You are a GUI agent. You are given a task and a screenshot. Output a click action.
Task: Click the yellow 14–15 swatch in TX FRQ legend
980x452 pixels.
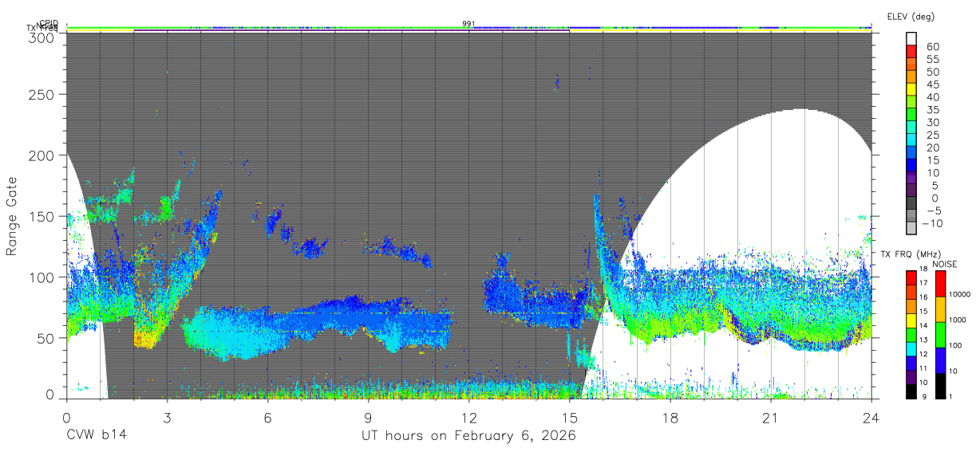pyautogui.click(x=911, y=320)
